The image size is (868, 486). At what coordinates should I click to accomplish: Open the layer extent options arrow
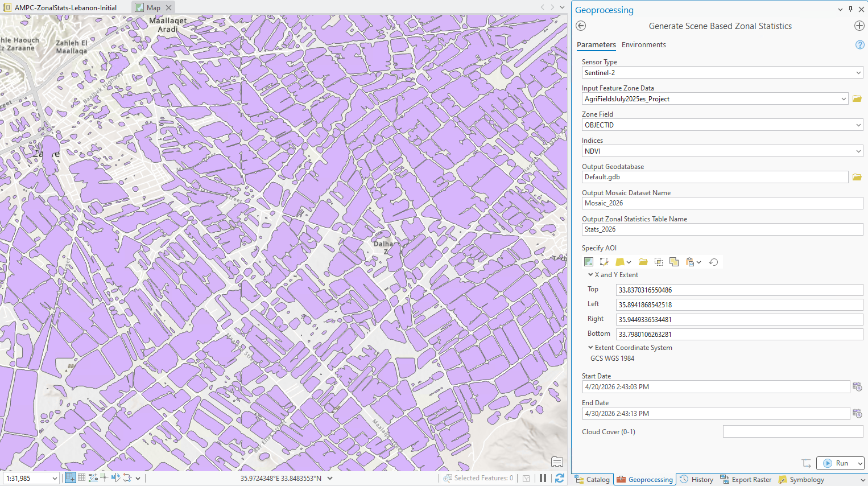coord(629,262)
